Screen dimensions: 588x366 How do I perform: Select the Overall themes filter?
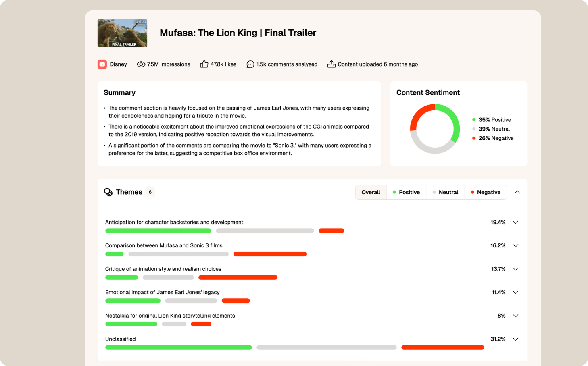(371, 192)
